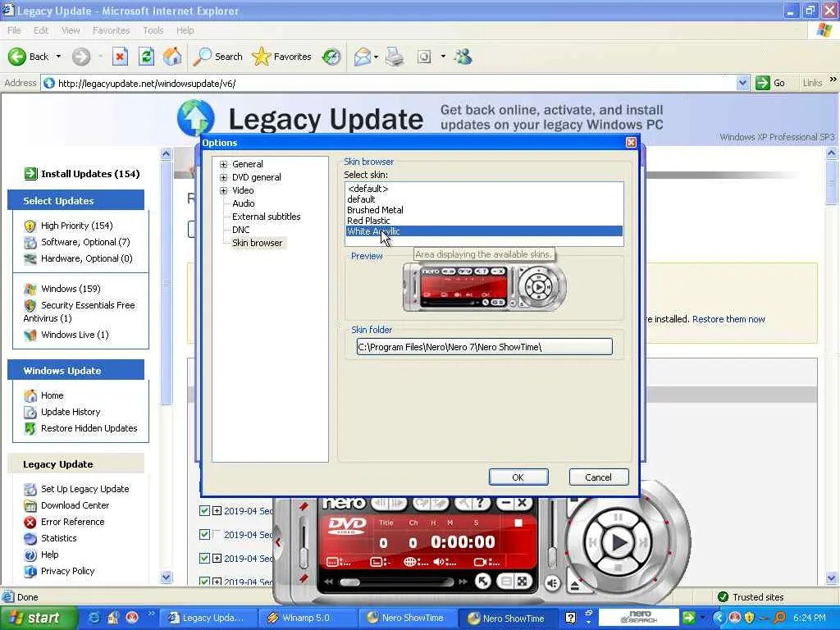Image resolution: width=840 pixels, height=630 pixels.
Task: Go to the Home page icon
Action: point(172,57)
